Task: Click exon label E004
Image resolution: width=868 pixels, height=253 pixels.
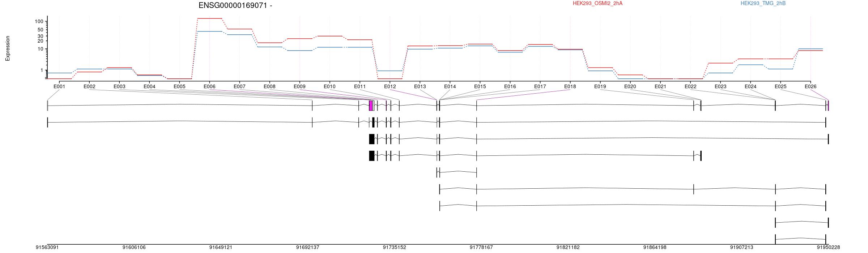Action: (149, 86)
